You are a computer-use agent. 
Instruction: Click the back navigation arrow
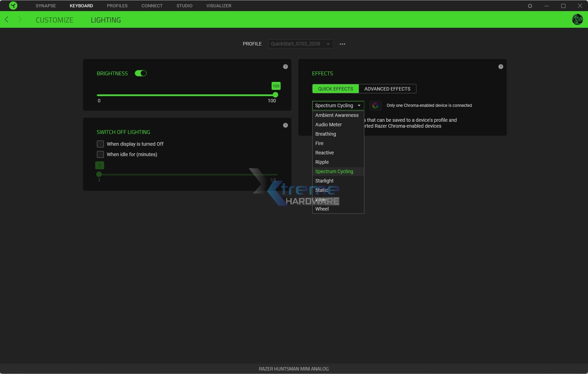[x=6, y=20]
